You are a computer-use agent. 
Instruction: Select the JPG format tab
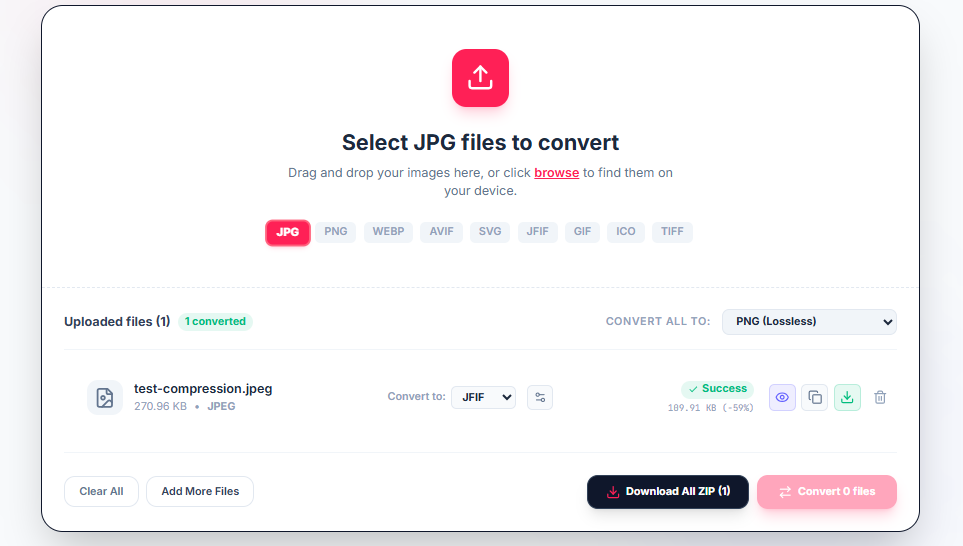(x=287, y=232)
